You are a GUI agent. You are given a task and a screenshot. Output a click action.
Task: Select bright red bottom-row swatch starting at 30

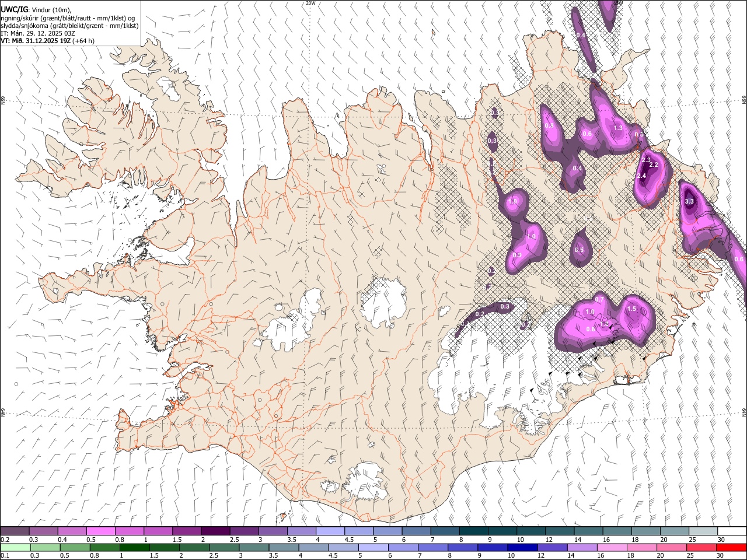point(731,547)
